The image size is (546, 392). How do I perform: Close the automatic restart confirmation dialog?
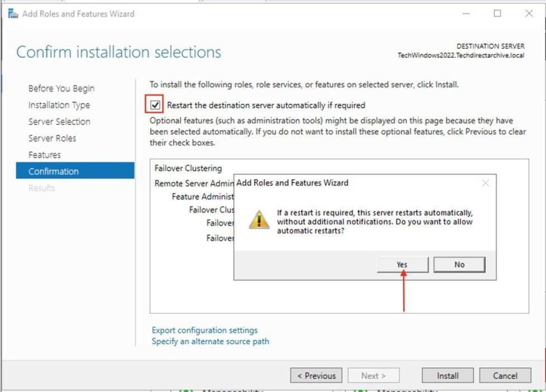(485, 183)
